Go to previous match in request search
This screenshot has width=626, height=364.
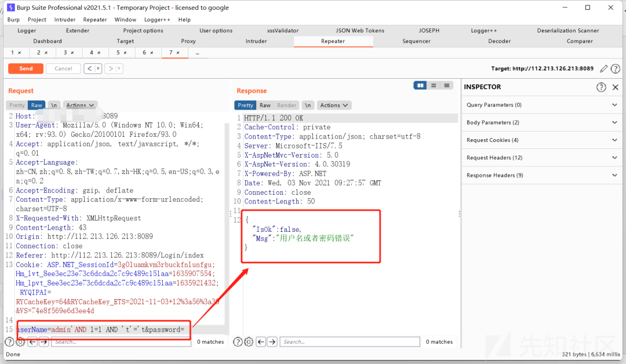(32, 342)
